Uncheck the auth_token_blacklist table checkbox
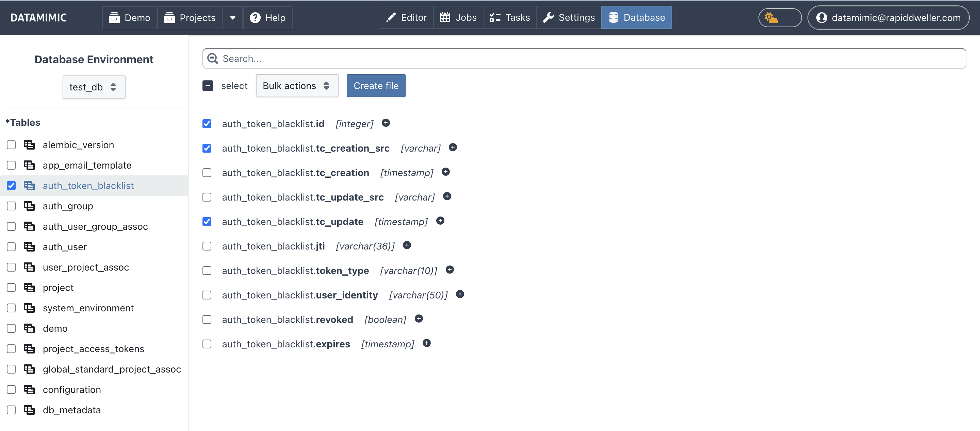The image size is (980, 431). click(x=12, y=186)
